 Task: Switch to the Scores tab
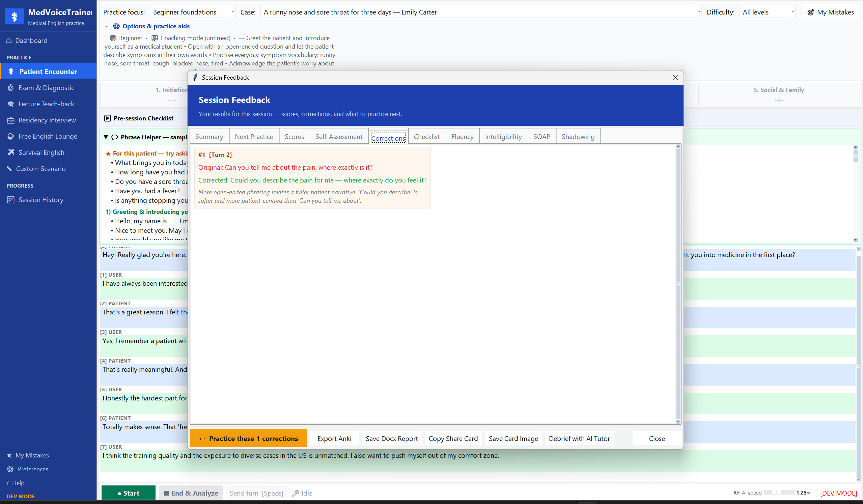(294, 136)
